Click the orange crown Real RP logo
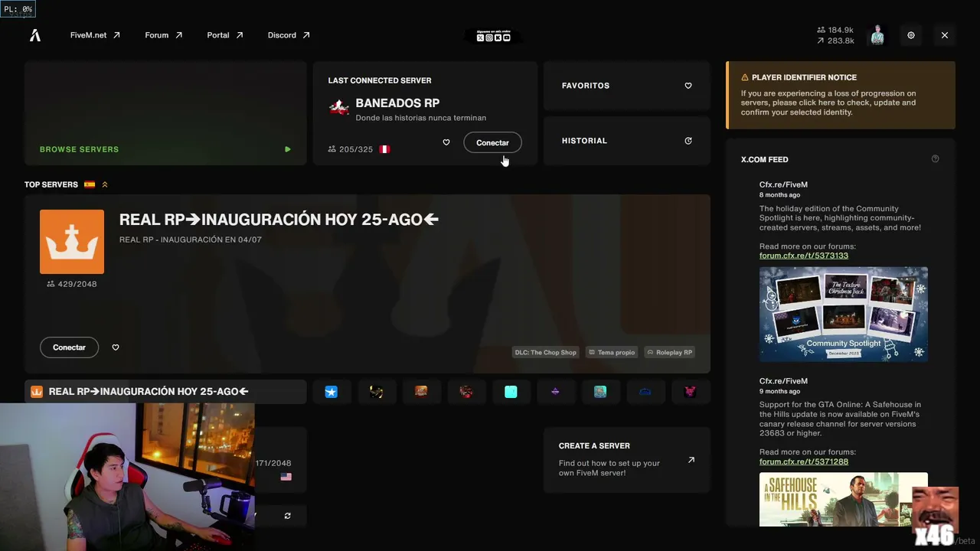The height and width of the screenshot is (551, 980). click(x=72, y=242)
